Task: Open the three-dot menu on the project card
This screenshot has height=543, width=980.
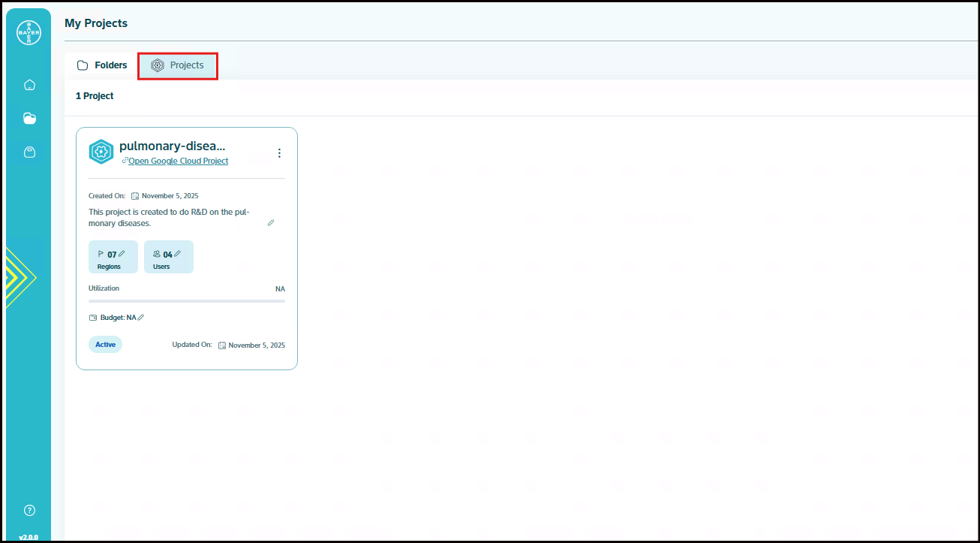Action: [279, 153]
